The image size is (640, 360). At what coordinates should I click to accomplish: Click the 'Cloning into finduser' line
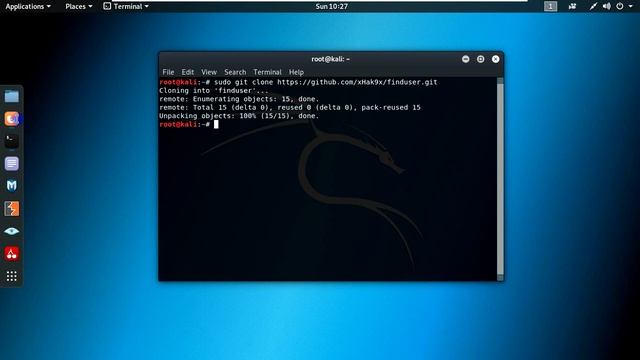[x=214, y=91]
